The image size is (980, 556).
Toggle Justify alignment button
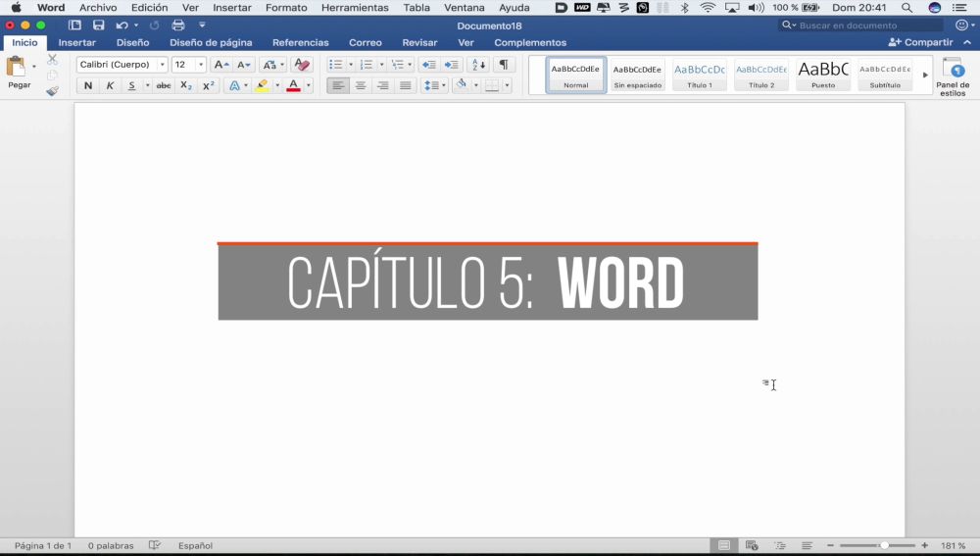406,85
